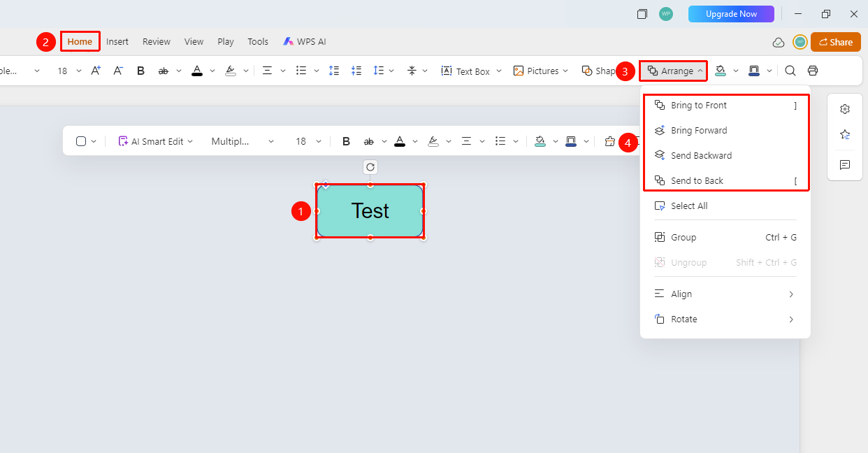
Task: Click the ribbon shape fill bucket icon
Action: [721, 71]
